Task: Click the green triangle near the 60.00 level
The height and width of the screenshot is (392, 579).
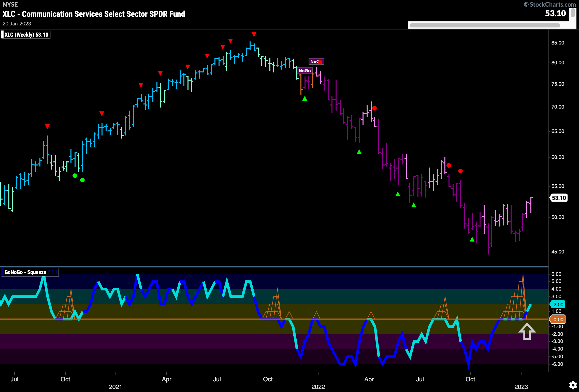Action: pyautogui.click(x=359, y=152)
